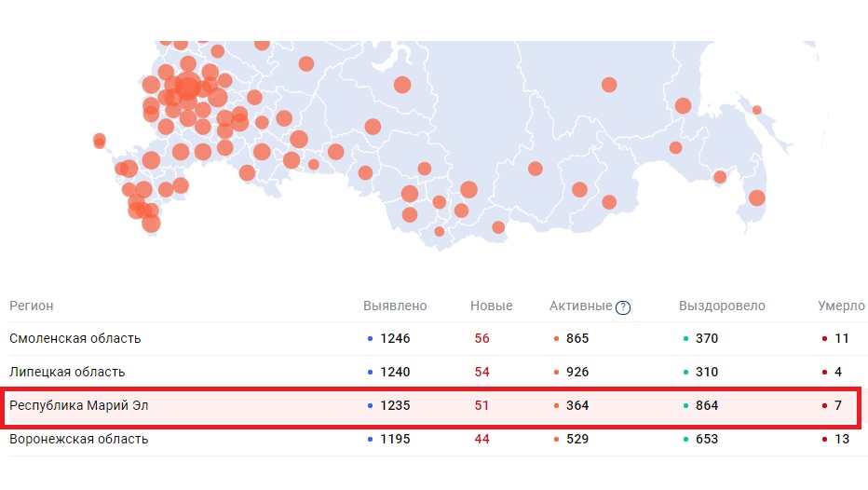Open the Смоленская область region row

[75, 338]
